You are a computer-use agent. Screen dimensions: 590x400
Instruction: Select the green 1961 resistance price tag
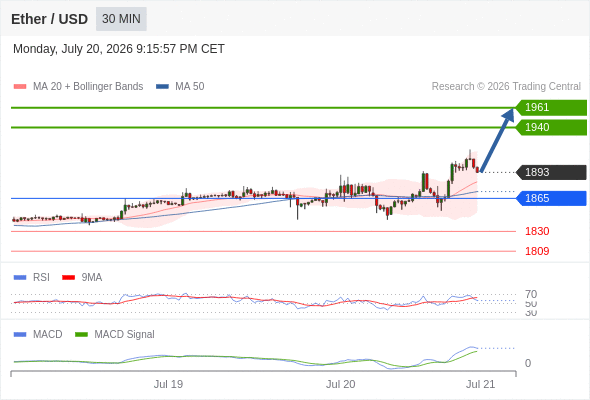(551, 108)
